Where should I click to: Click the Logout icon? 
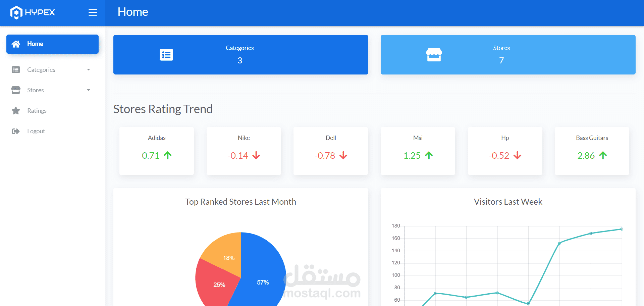[15, 131]
